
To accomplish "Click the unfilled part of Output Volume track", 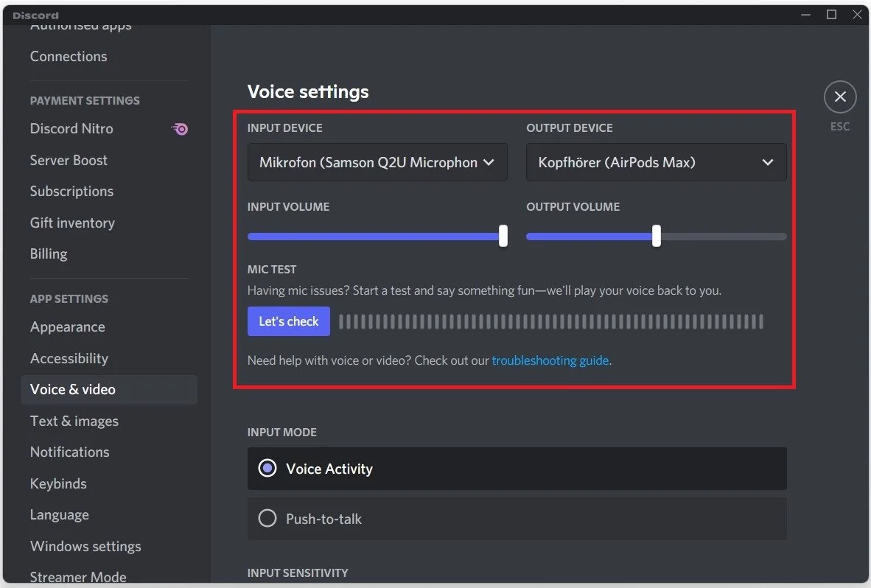I will point(724,237).
